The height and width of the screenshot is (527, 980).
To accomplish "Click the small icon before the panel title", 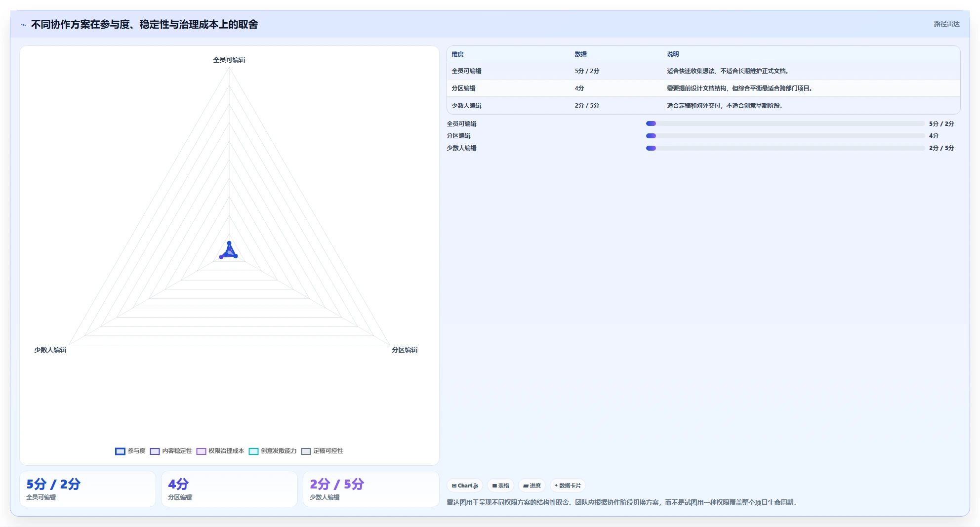I will [x=23, y=25].
